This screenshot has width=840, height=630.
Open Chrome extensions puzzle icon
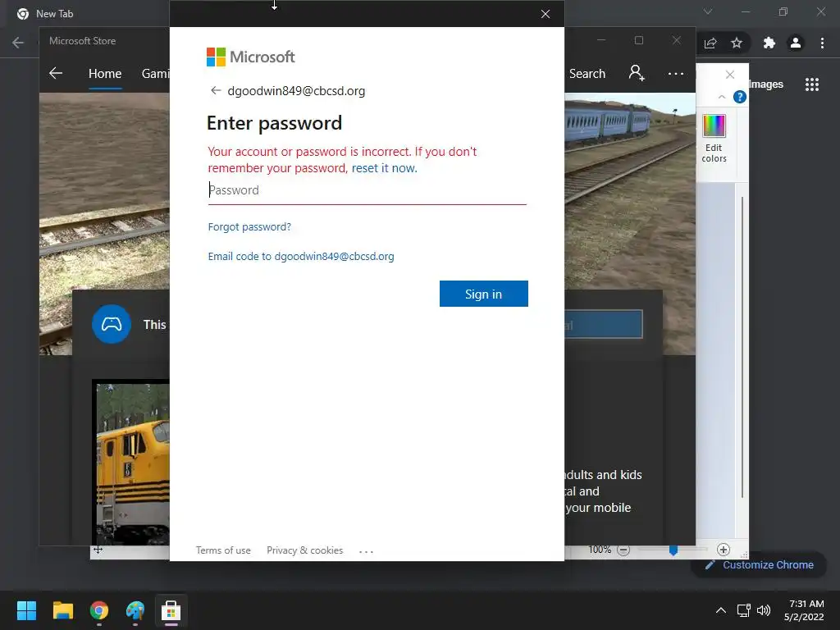(x=769, y=43)
